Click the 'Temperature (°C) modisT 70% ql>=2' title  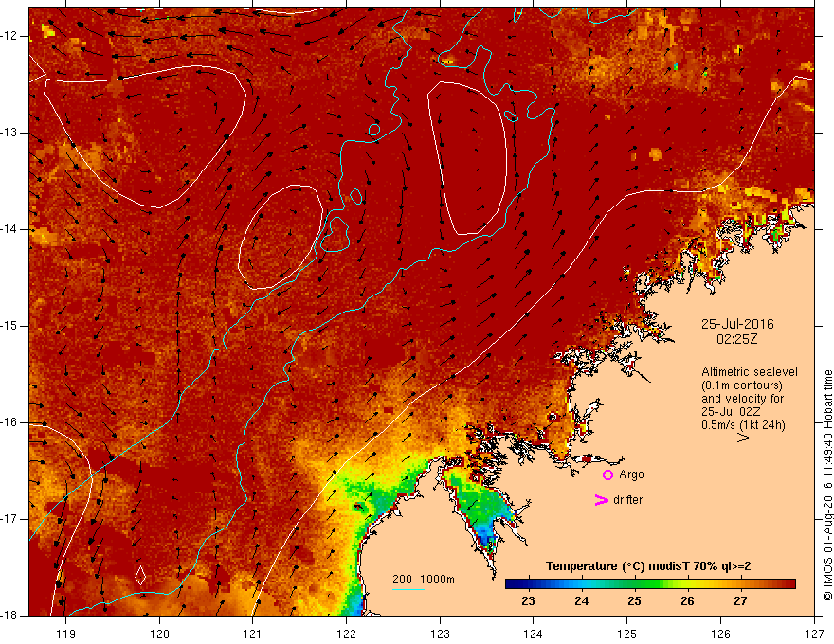tap(648, 566)
